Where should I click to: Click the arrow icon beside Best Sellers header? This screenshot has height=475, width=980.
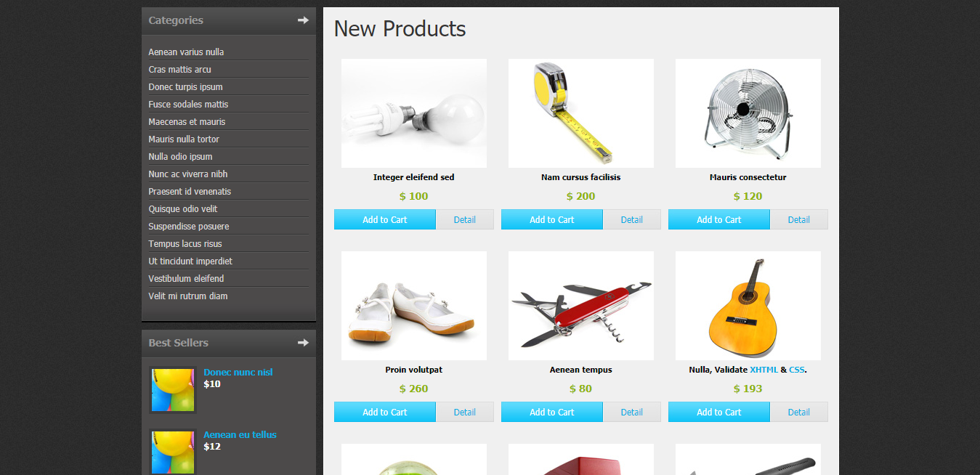303,343
